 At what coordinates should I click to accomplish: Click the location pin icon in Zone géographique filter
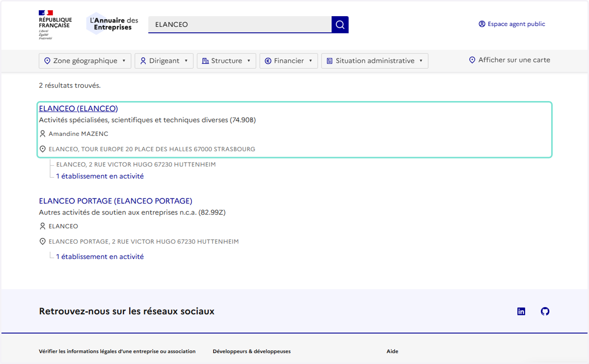pos(48,61)
